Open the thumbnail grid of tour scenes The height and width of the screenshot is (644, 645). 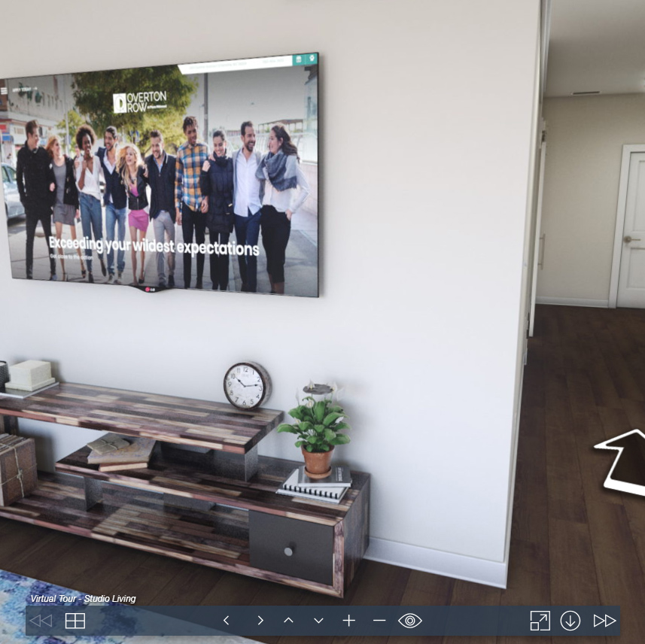75,621
